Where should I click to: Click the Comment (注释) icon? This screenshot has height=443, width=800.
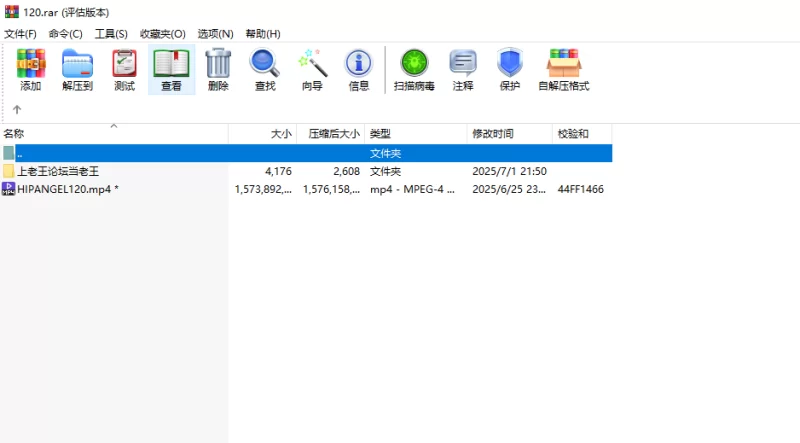[463, 63]
